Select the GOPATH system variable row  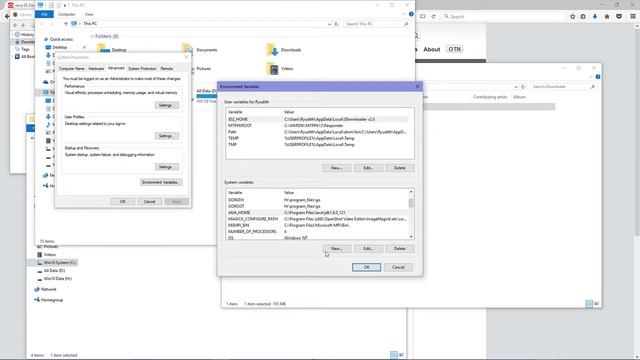point(317,200)
